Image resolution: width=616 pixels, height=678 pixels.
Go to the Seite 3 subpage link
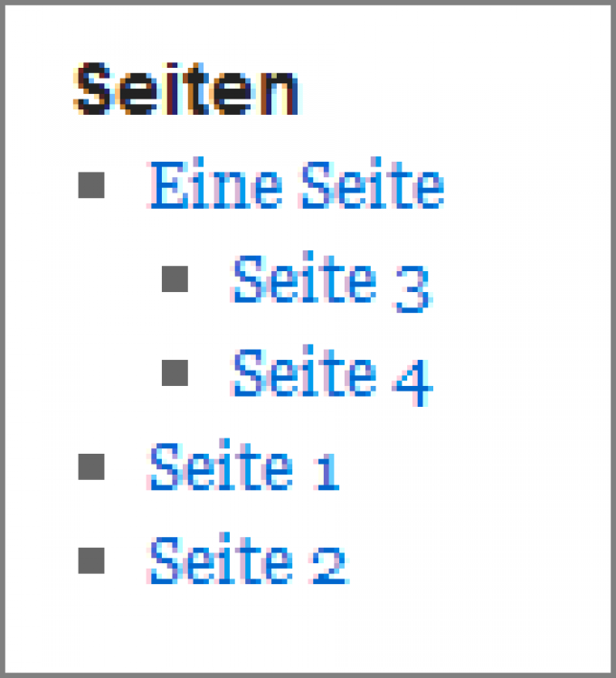click(x=330, y=281)
